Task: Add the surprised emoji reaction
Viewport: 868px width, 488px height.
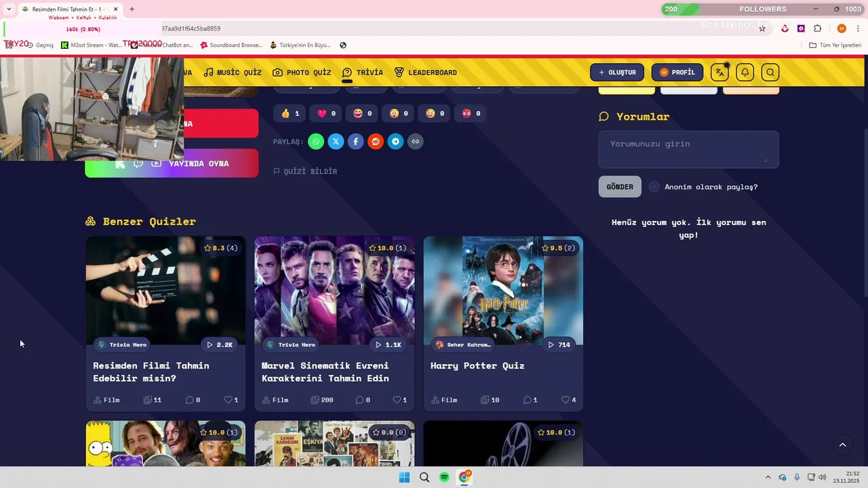Action: [399, 113]
